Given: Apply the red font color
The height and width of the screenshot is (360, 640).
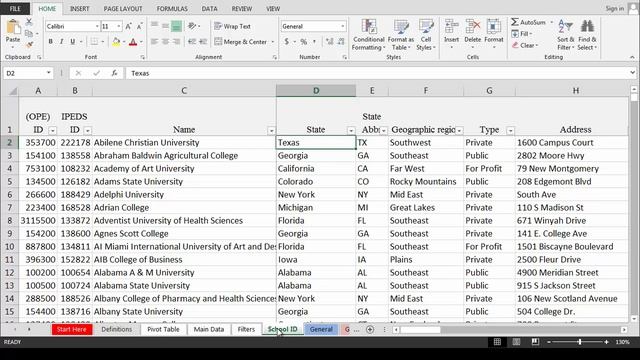Looking at the screenshot, I should [133, 42].
